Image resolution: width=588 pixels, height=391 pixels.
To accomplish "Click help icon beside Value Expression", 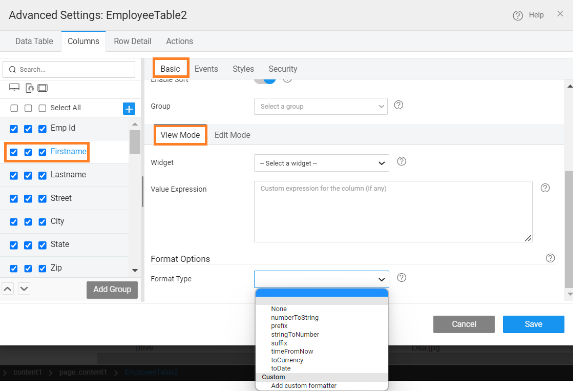I will (545, 188).
